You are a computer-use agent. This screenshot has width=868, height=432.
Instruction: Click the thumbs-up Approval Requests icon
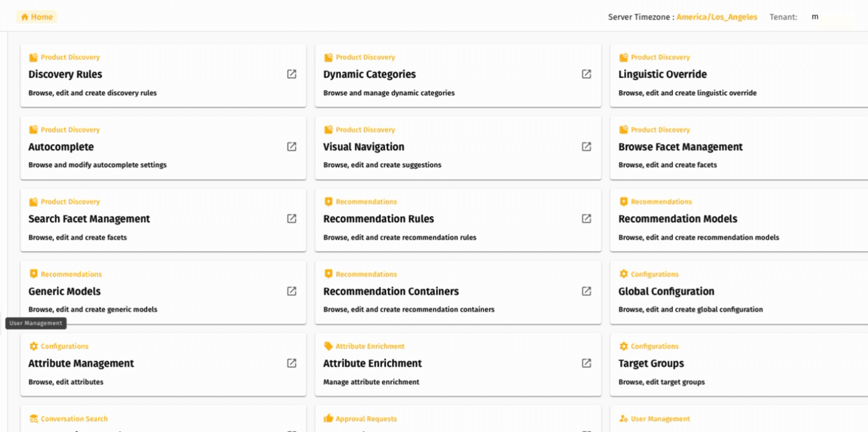click(x=328, y=419)
